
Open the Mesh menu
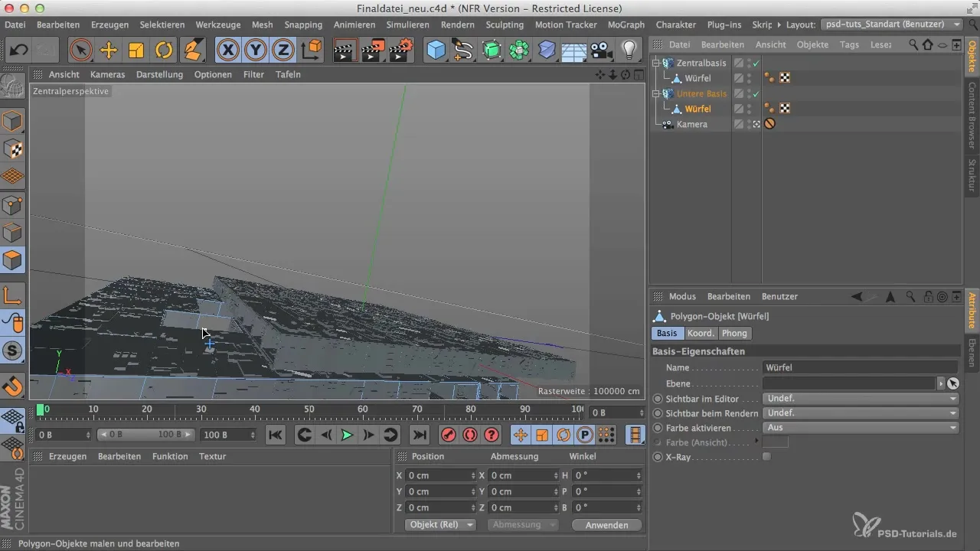[x=262, y=24]
